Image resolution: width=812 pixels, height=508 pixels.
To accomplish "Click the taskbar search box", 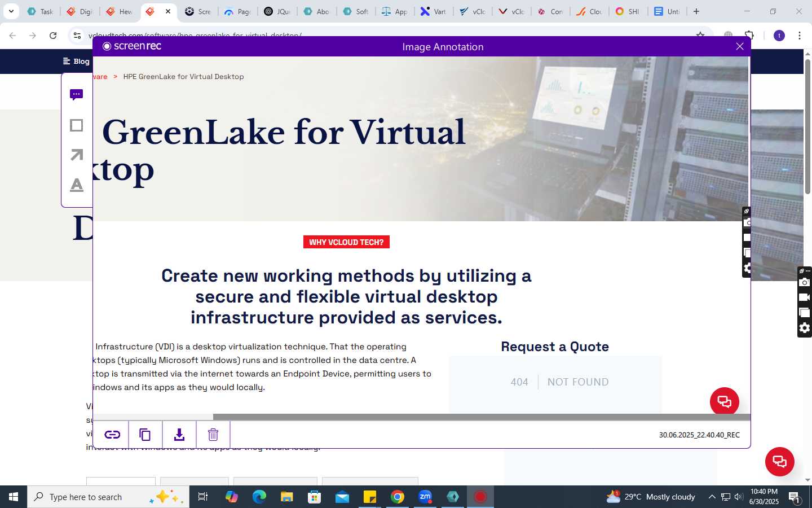I will pyautogui.click(x=108, y=497).
